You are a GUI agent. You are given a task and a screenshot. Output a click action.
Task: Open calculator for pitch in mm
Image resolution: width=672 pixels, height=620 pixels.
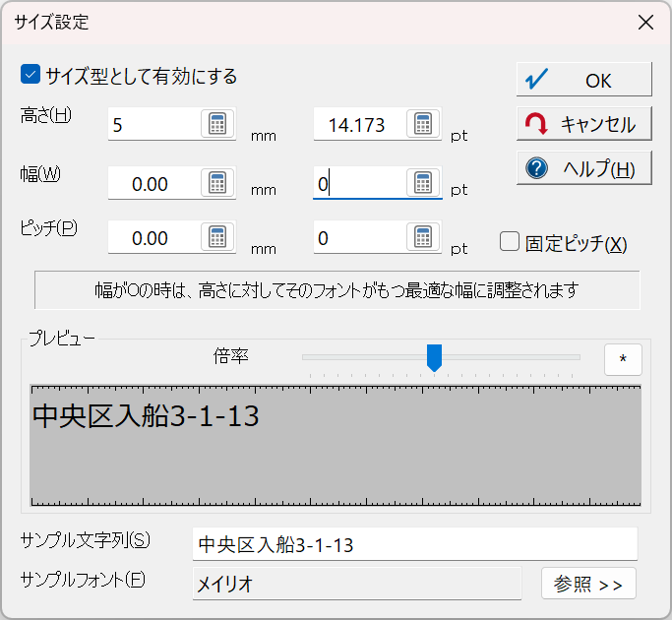(217, 236)
